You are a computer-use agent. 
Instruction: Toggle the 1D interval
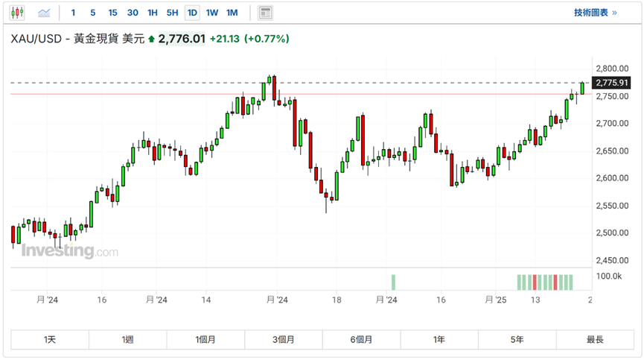coord(192,13)
